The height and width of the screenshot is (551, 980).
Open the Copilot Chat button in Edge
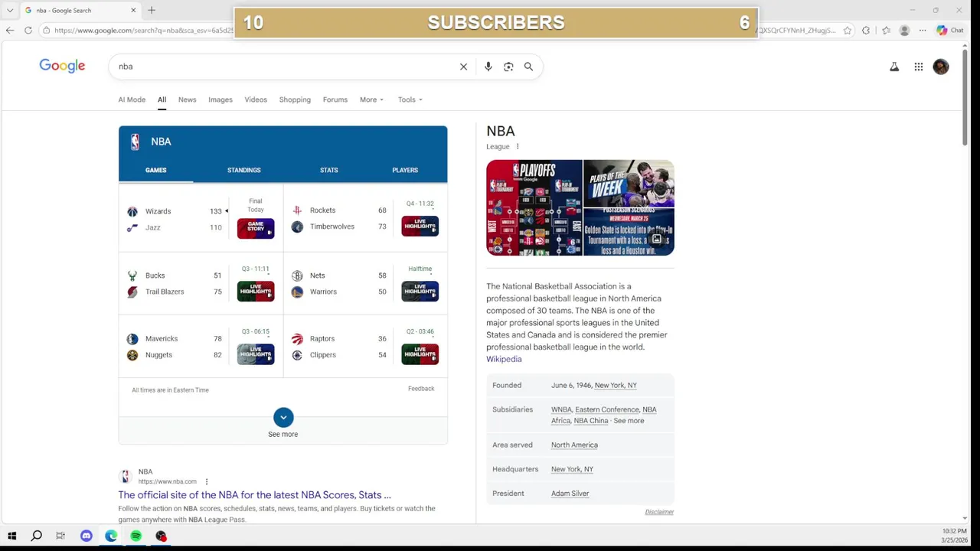[950, 31]
